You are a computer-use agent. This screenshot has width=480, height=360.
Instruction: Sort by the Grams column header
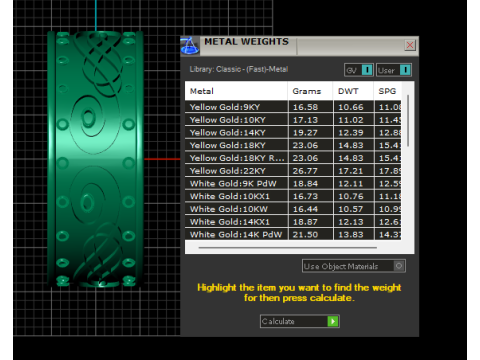310,91
